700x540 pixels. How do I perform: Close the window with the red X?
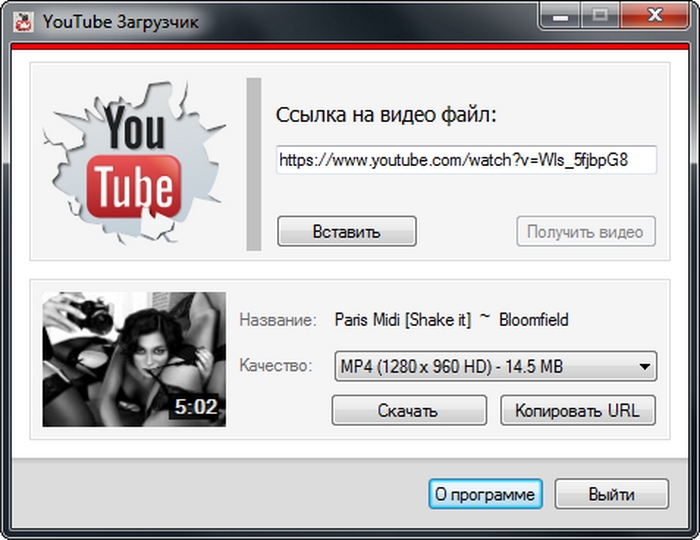(655, 15)
